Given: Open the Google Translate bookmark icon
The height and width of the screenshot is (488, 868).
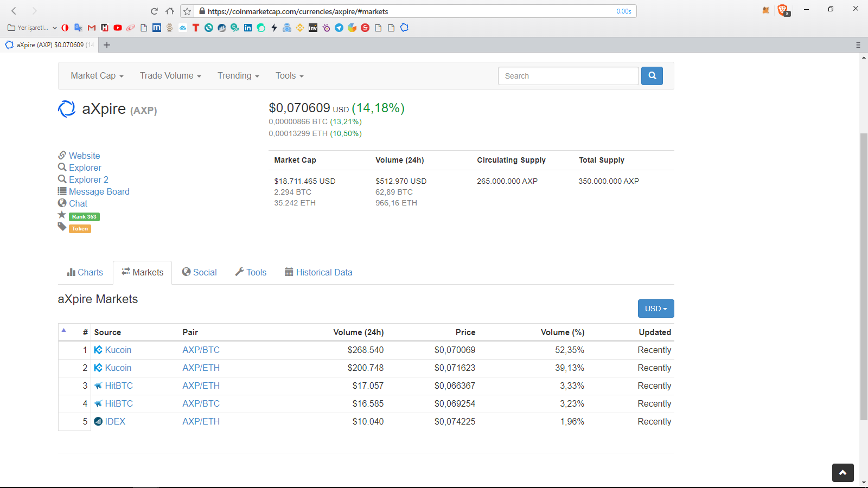Looking at the screenshot, I should 78,28.
